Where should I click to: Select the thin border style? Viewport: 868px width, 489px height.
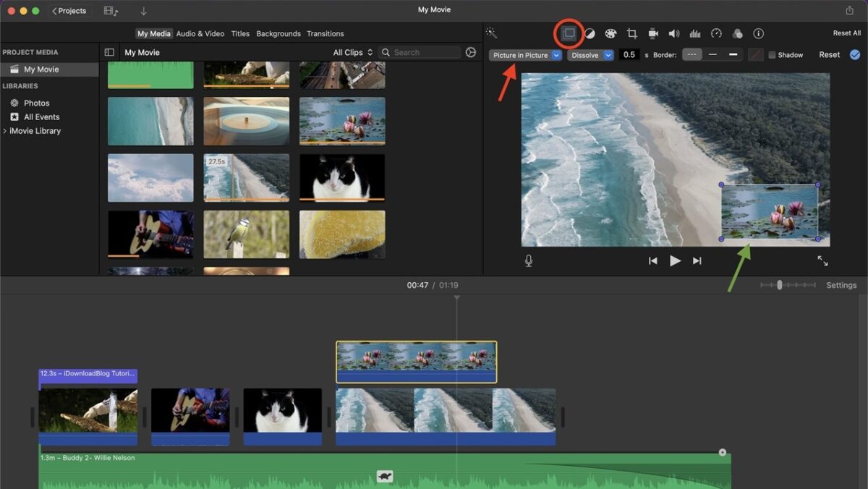(713, 55)
